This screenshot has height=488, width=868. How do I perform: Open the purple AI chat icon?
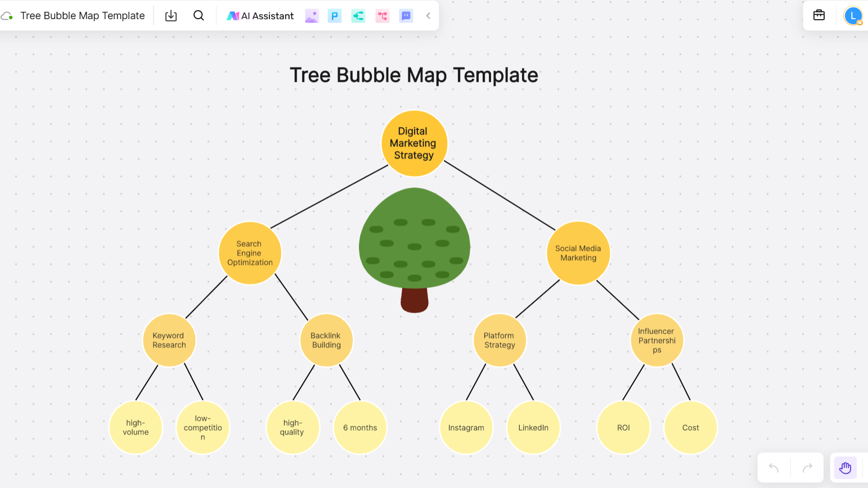[x=406, y=16]
